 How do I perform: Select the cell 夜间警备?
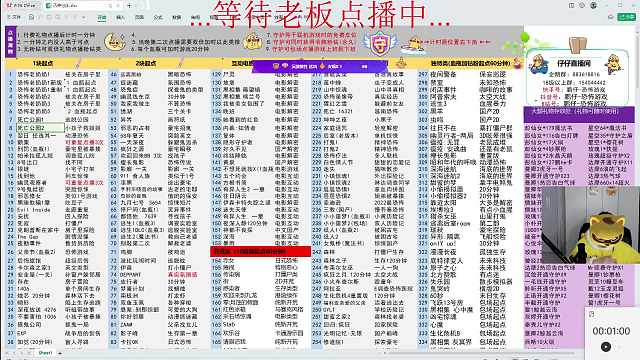point(443,74)
